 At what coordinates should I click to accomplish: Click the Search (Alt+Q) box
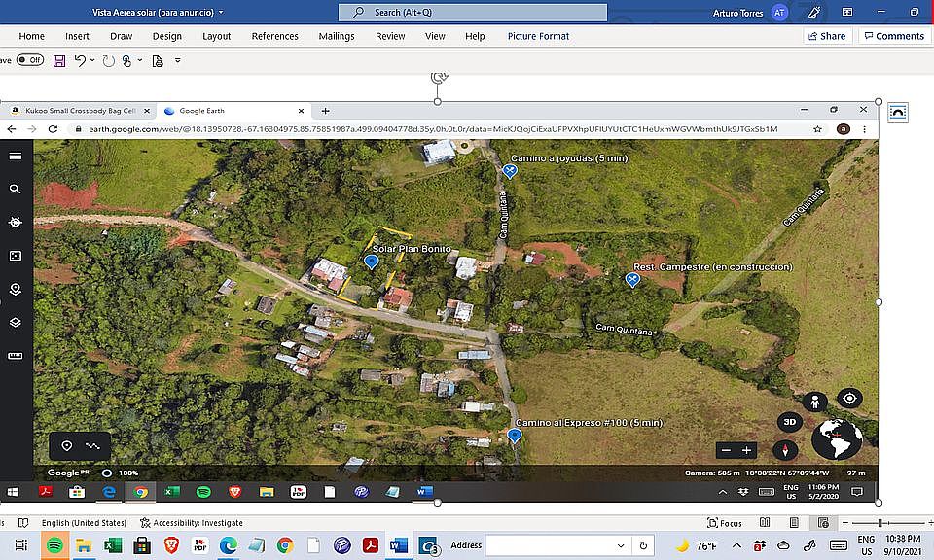473,12
